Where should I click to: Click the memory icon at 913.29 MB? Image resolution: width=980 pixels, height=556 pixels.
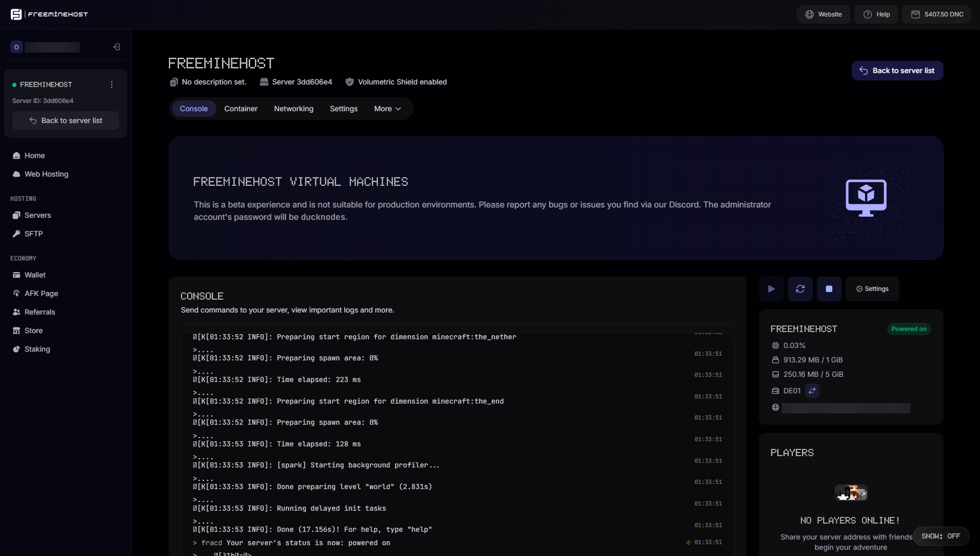click(775, 360)
